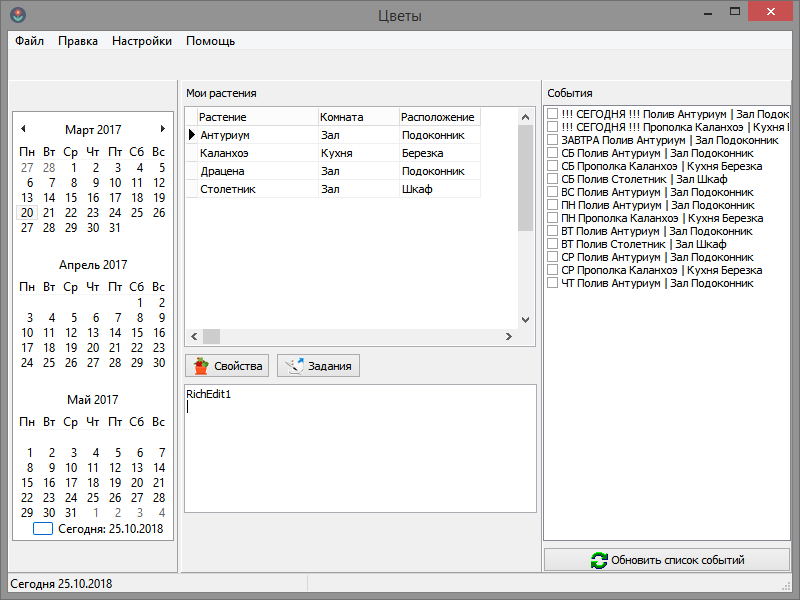Click the row indicator arrow beside Антуриум
The width and height of the screenshot is (800, 600).
click(x=192, y=134)
